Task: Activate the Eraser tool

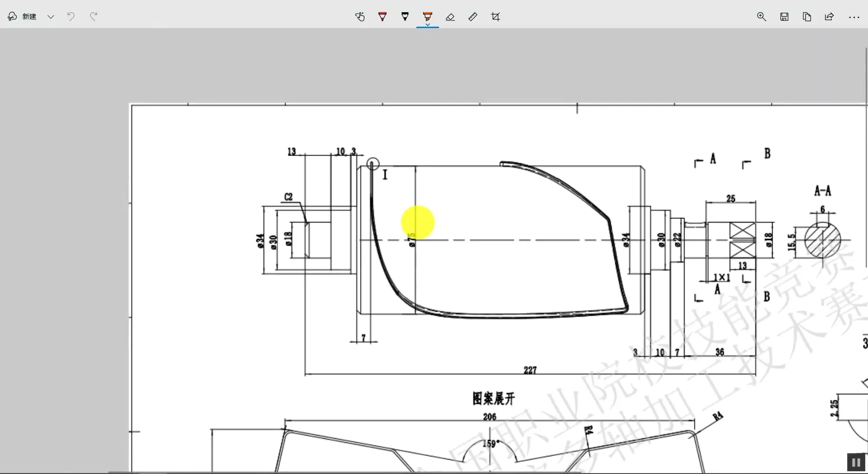Action: [x=450, y=17]
